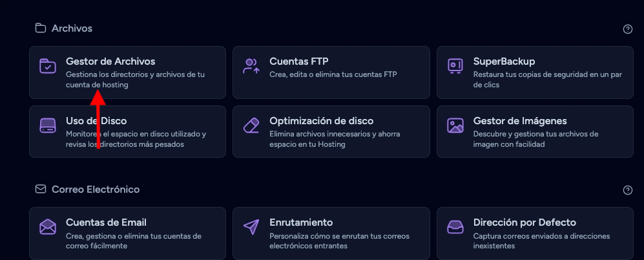Select the Gestor de Imágenes title
644x260 pixels.
[520, 121]
